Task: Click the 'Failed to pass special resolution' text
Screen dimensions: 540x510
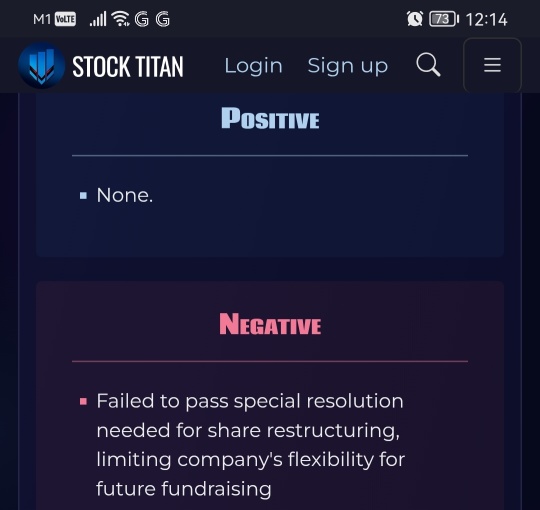Action: (250, 401)
